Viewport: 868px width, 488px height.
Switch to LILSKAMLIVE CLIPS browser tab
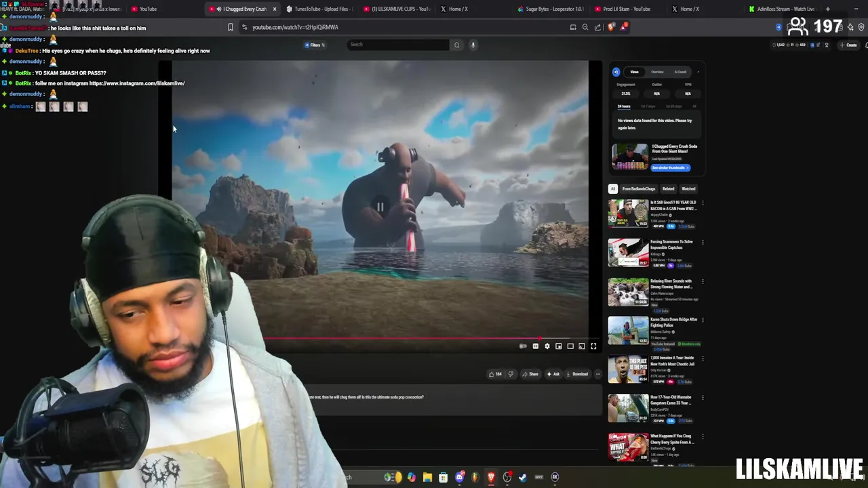(397, 9)
